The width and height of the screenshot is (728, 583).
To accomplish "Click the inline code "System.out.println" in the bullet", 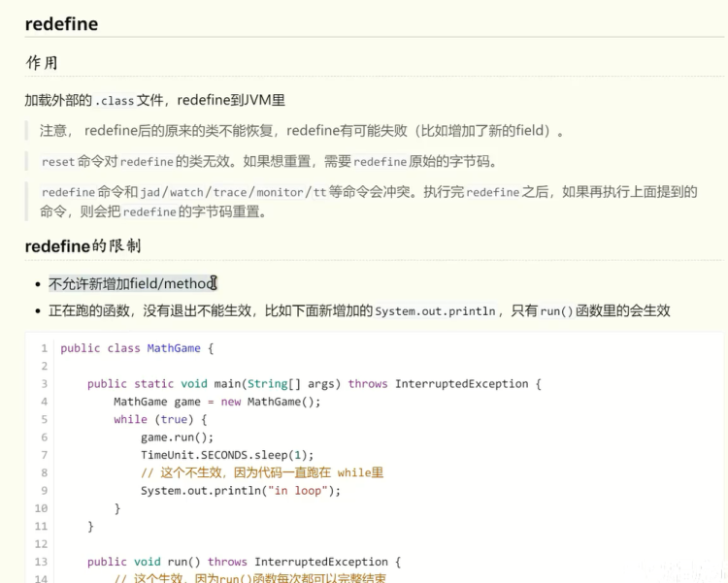I will coord(435,311).
